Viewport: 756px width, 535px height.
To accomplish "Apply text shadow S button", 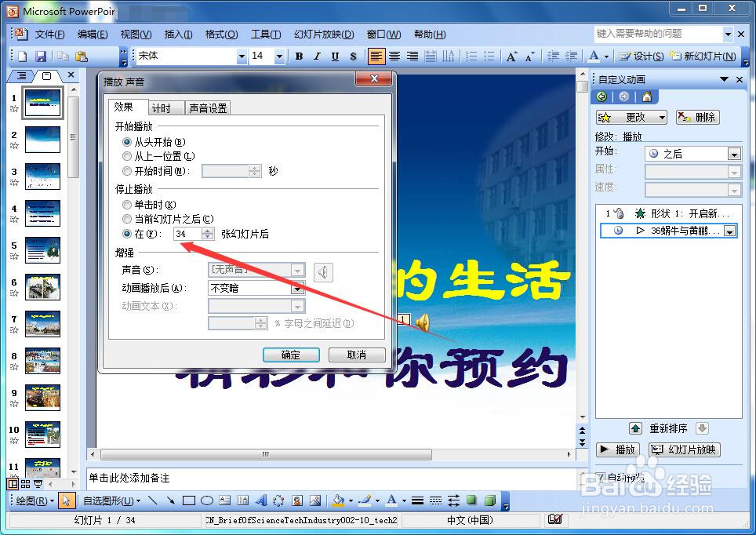I will [x=354, y=56].
